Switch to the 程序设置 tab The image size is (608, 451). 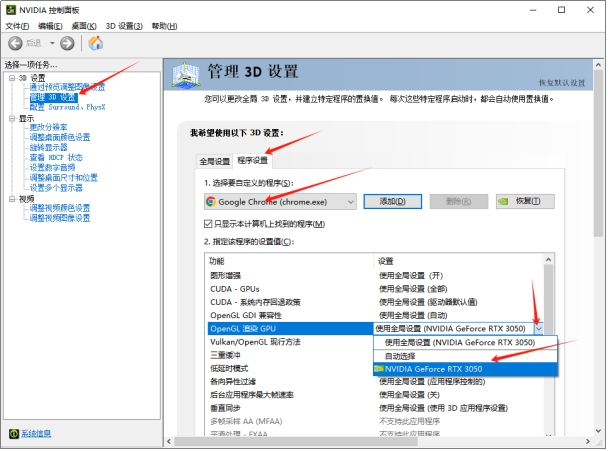(x=252, y=161)
